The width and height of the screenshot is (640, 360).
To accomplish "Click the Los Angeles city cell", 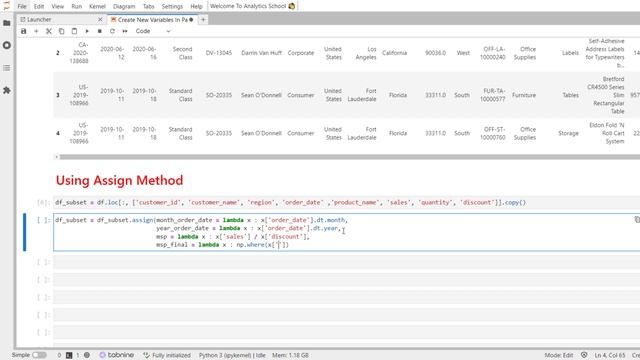I will pyautogui.click(x=366, y=53).
